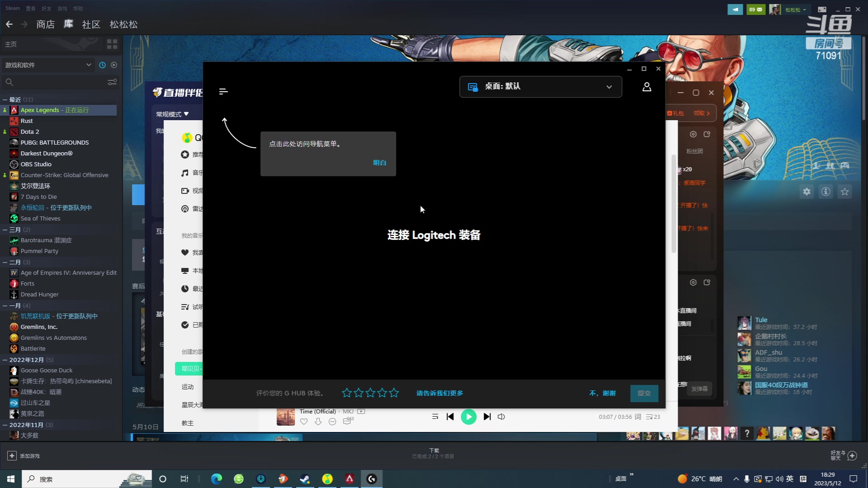Open the G HUB navigation hamburger menu

click(x=223, y=92)
